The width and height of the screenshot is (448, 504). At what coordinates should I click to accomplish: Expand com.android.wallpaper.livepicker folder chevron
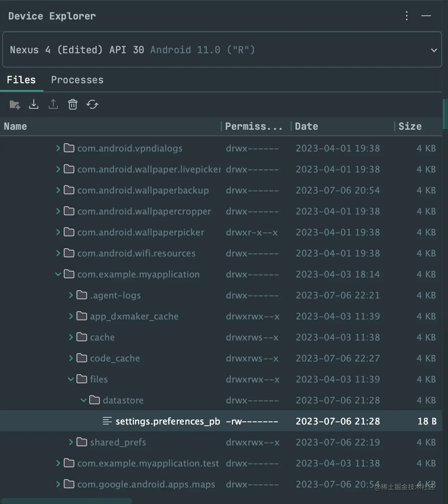pos(58,169)
